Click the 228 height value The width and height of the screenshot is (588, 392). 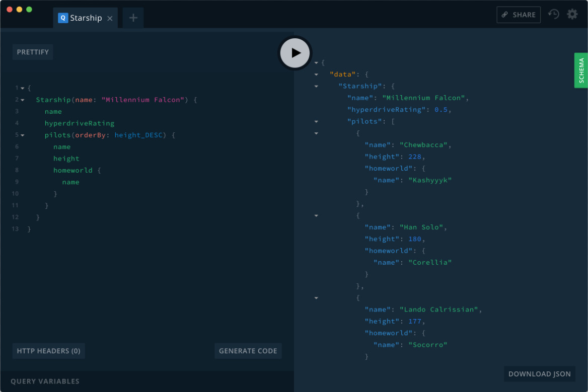click(x=415, y=156)
